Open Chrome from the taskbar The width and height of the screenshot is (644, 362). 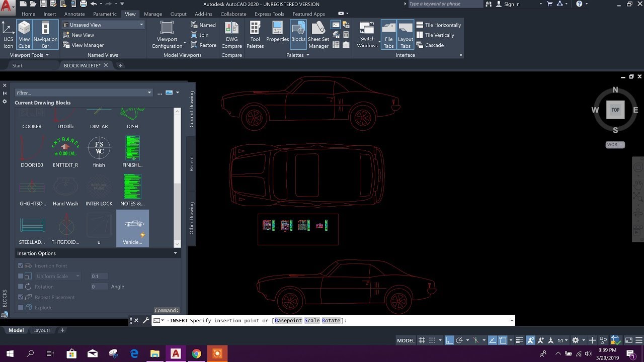tap(196, 353)
